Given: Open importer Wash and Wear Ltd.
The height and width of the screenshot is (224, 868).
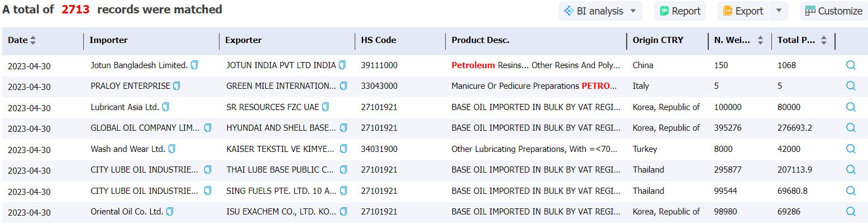Looking at the screenshot, I should point(128,149).
